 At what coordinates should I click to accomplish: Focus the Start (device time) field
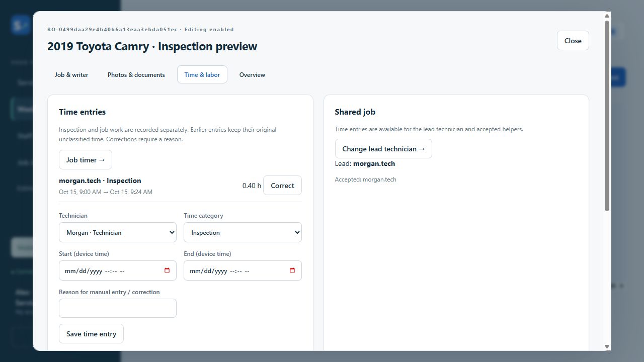(118, 270)
